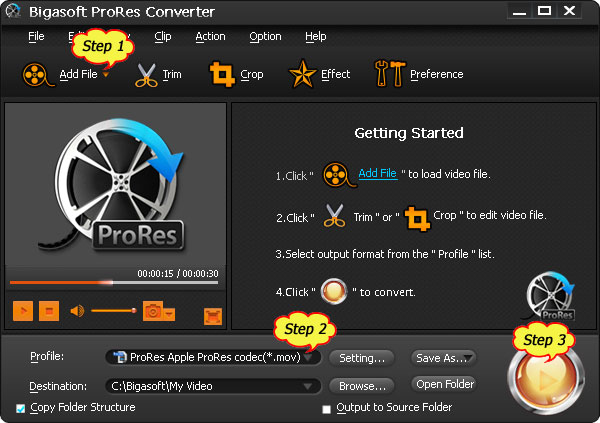Maximize the Bigasoft ProRes Converter window
This screenshot has width=600, height=423.
point(544,11)
